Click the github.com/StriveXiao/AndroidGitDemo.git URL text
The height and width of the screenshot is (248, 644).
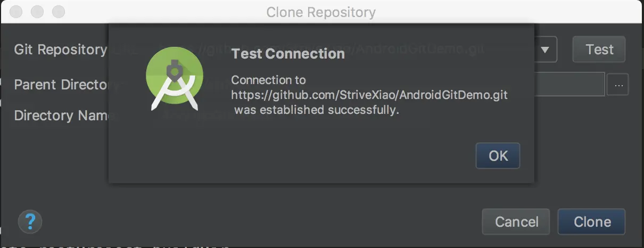click(369, 95)
